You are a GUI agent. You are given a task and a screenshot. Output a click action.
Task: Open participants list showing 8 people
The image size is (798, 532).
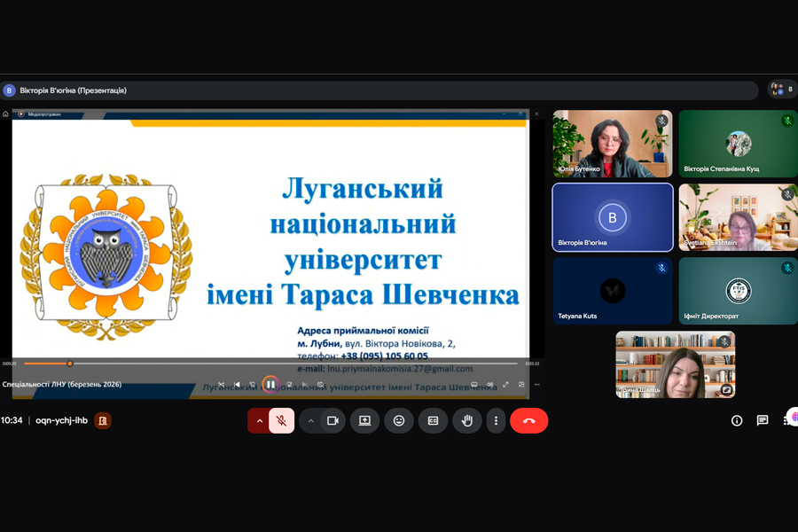pos(782,89)
